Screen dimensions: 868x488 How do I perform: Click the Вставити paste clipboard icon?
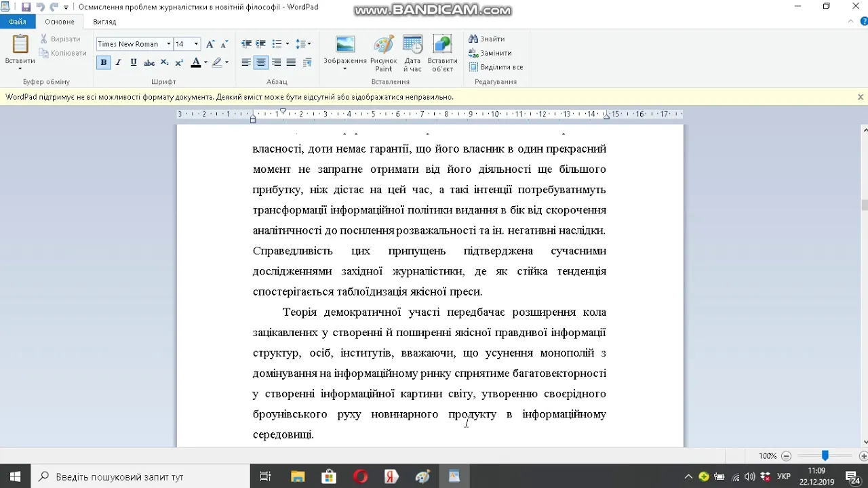tap(20, 45)
